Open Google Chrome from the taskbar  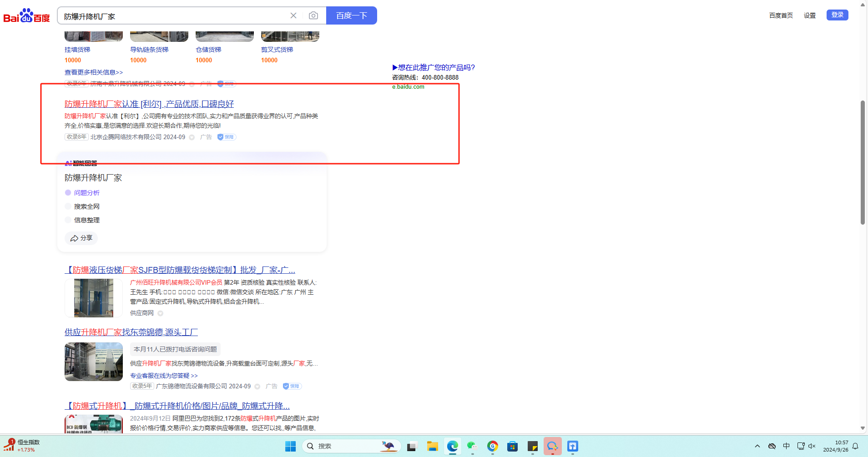492,446
